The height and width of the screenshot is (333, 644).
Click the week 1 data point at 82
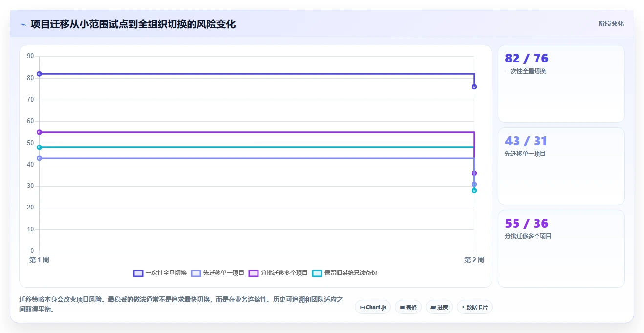pos(39,74)
